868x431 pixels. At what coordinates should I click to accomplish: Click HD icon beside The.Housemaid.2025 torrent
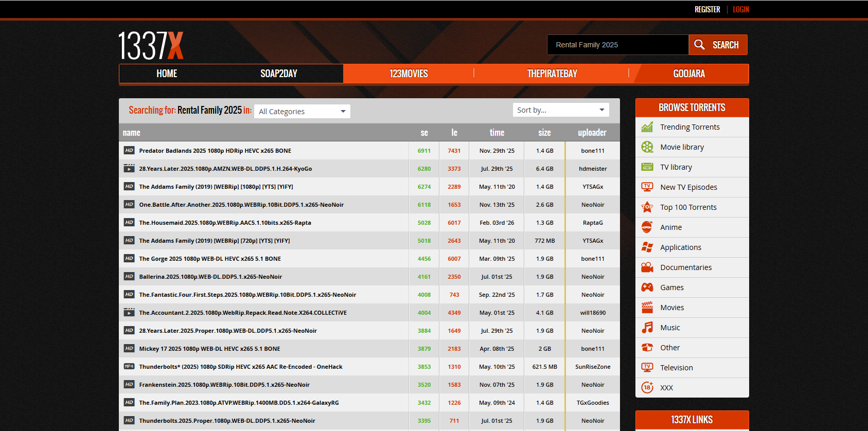point(129,223)
